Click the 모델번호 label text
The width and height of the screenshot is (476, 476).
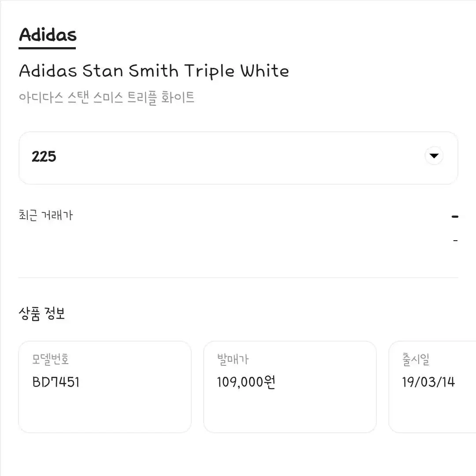(x=50, y=359)
